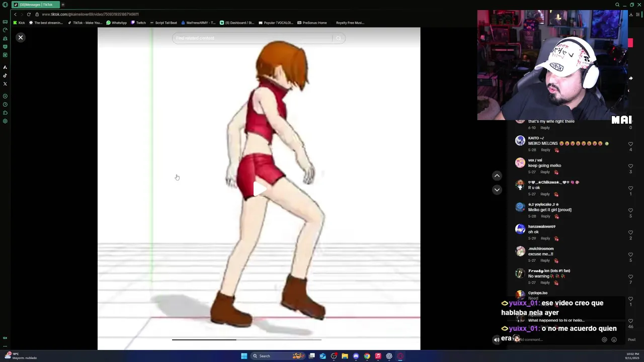This screenshot has width=644, height=362.
Task: Click the Post comment button
Action: pyautogui.click(x=631, y=340)
